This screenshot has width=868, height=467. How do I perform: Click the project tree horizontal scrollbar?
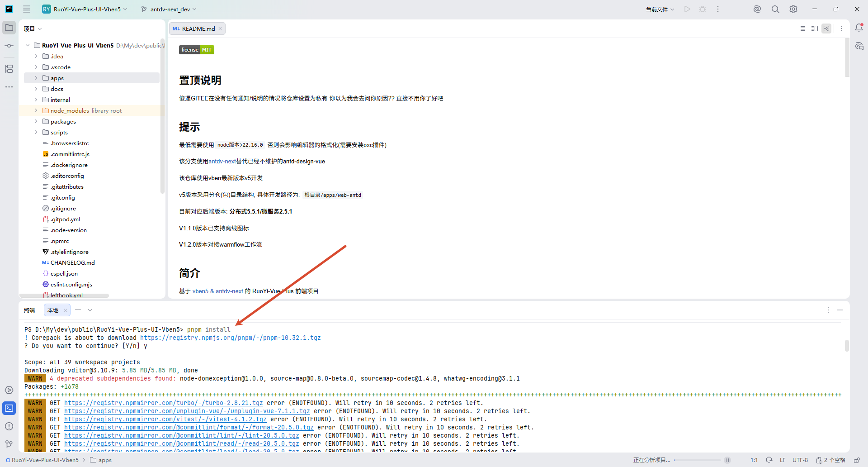click(68, 296)
